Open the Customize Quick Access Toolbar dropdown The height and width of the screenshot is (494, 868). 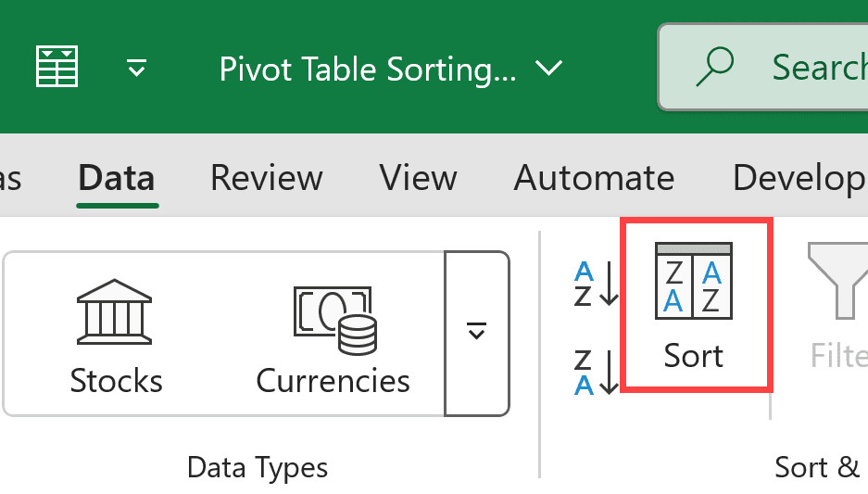click(136, 69)
